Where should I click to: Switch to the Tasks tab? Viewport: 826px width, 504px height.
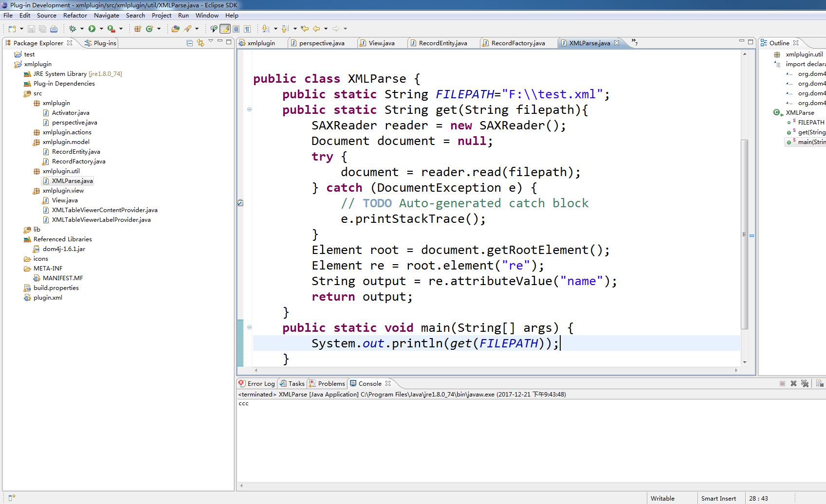point(292,383)
